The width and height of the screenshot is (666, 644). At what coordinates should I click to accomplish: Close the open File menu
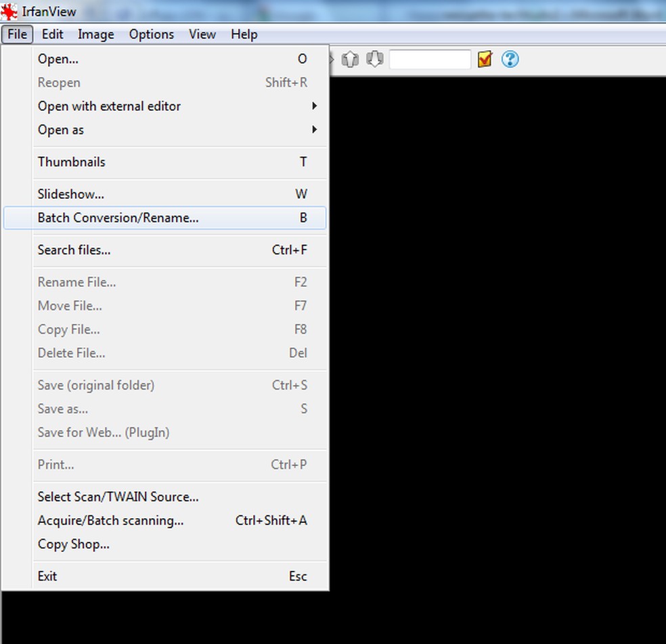pos(17,34)
